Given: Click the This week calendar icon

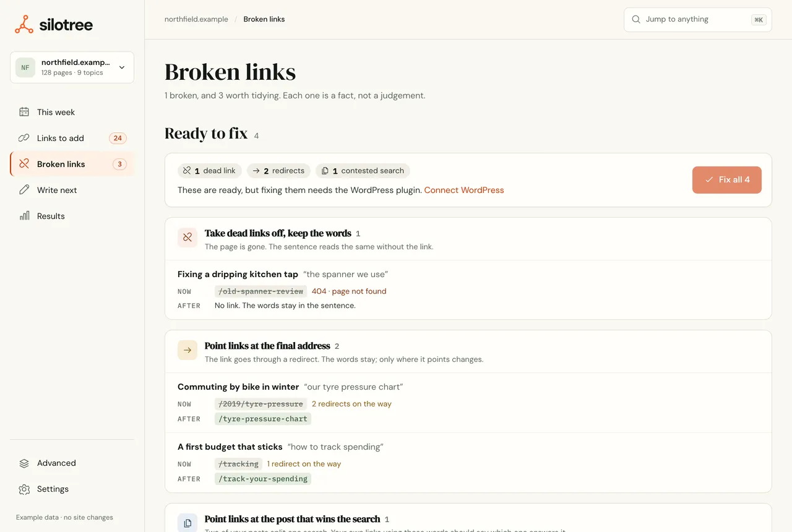Looking at the screenshot, I should pyautogui.click(x=24, y=112).
